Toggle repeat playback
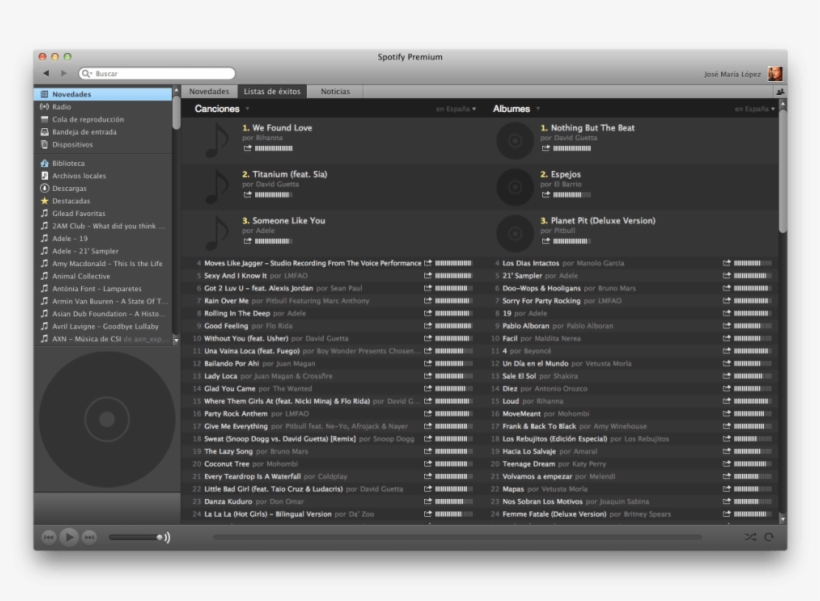 coord(769,537)
